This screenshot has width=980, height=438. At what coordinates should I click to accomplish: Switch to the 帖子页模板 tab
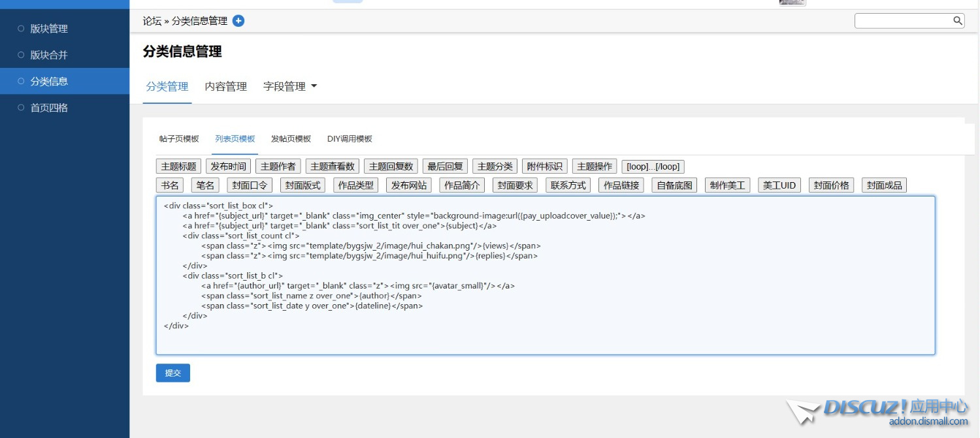click(179, 139)
